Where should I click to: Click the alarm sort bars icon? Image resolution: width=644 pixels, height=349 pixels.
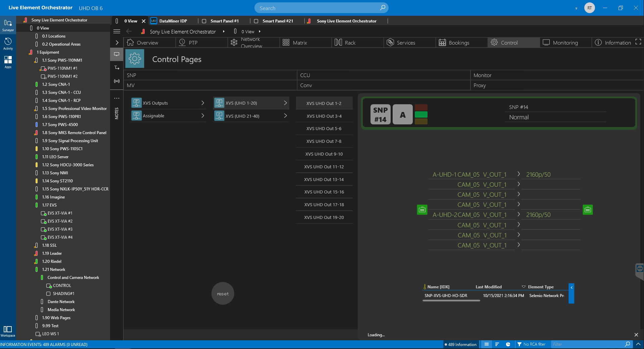497,344
